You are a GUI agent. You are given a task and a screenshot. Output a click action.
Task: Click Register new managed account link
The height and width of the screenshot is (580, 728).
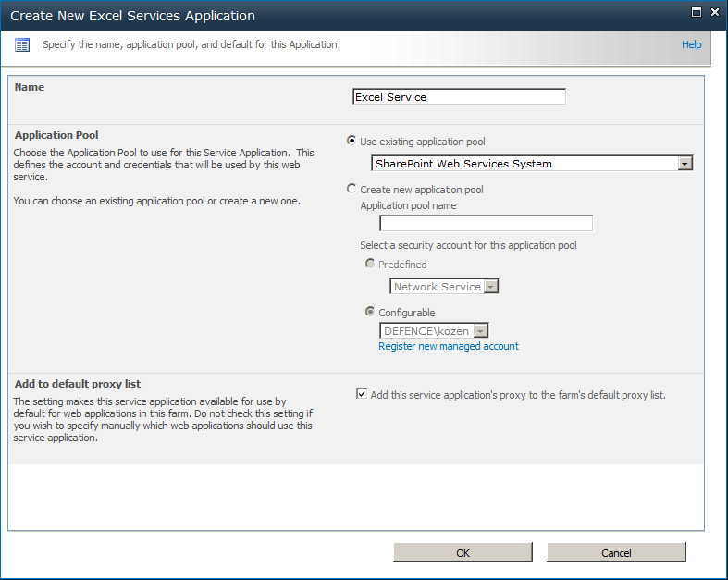click(449, 346)
